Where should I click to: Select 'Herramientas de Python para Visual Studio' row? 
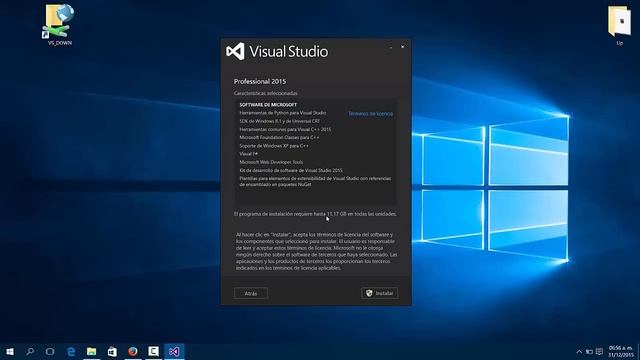(282, 113)
